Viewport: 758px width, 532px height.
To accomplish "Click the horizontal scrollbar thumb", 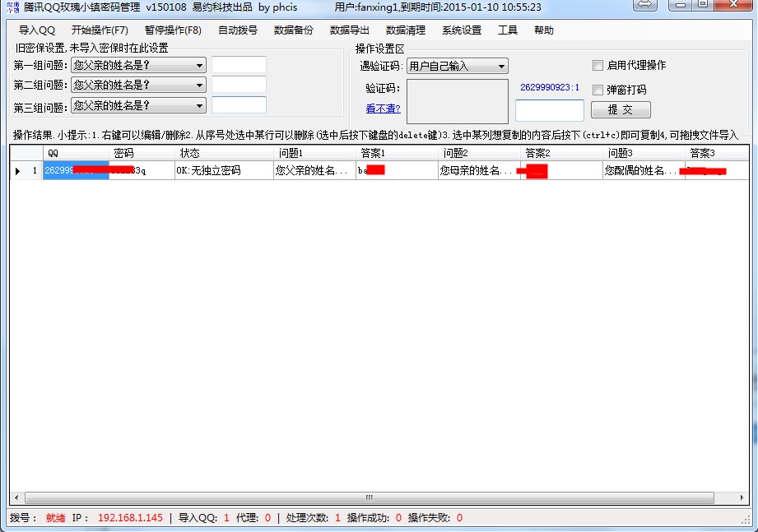I will (x=370, y=497).
